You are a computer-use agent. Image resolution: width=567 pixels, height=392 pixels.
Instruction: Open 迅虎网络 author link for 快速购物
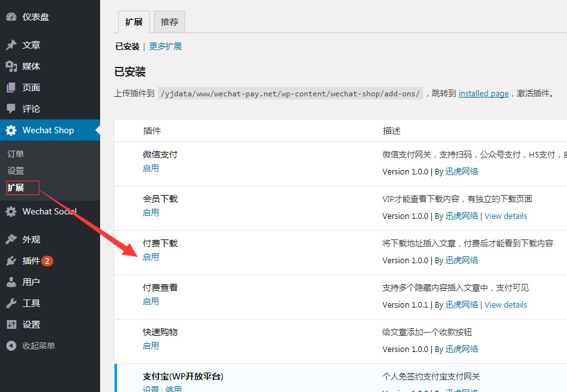click(461, 349)
